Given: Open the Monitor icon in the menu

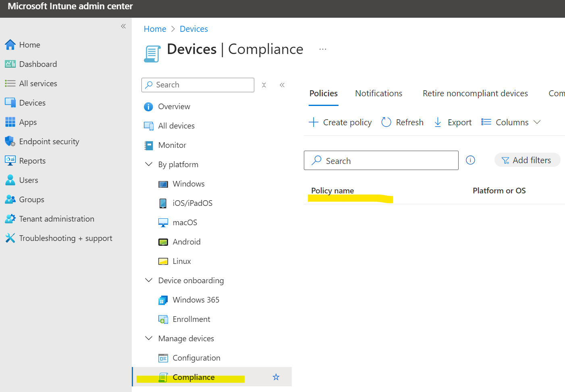Looking at the screenshot, I should click(149, 145).
